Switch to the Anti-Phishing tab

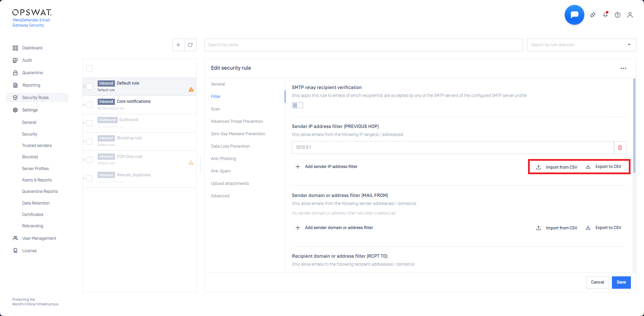point(223,159)
